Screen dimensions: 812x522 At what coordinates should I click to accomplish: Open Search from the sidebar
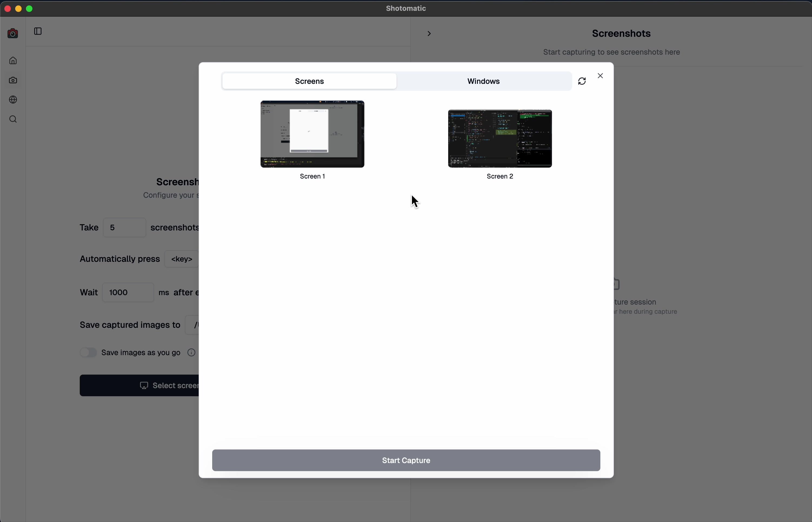(x=13, y=119)
